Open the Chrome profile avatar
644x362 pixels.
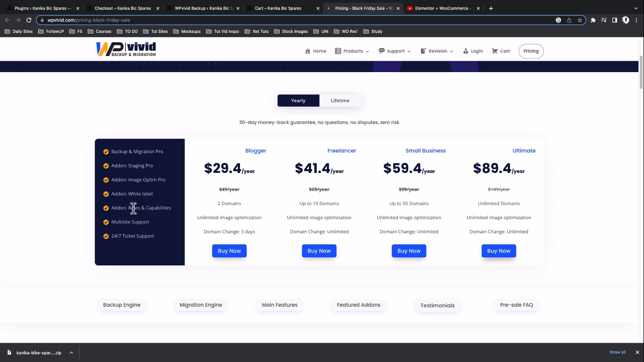point(626,20)
